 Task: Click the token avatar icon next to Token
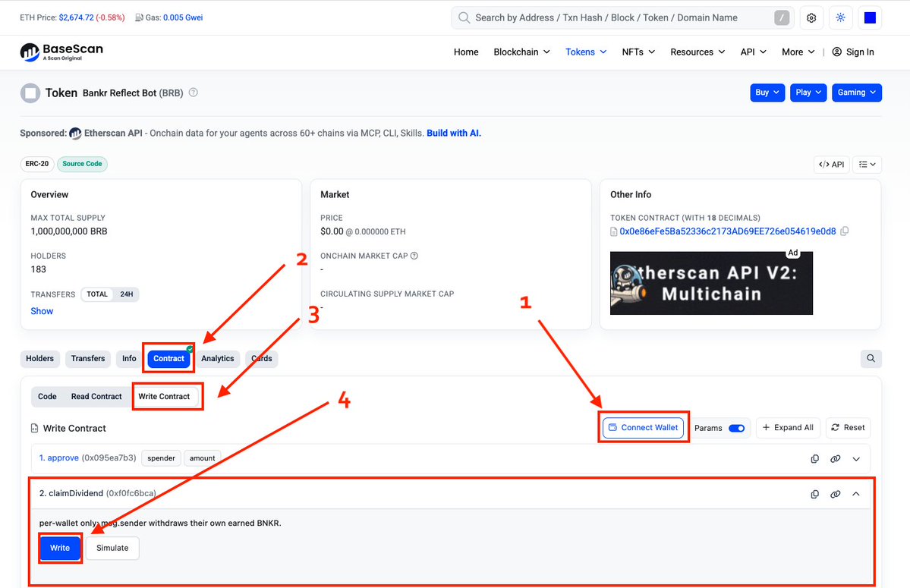(30, 93)
